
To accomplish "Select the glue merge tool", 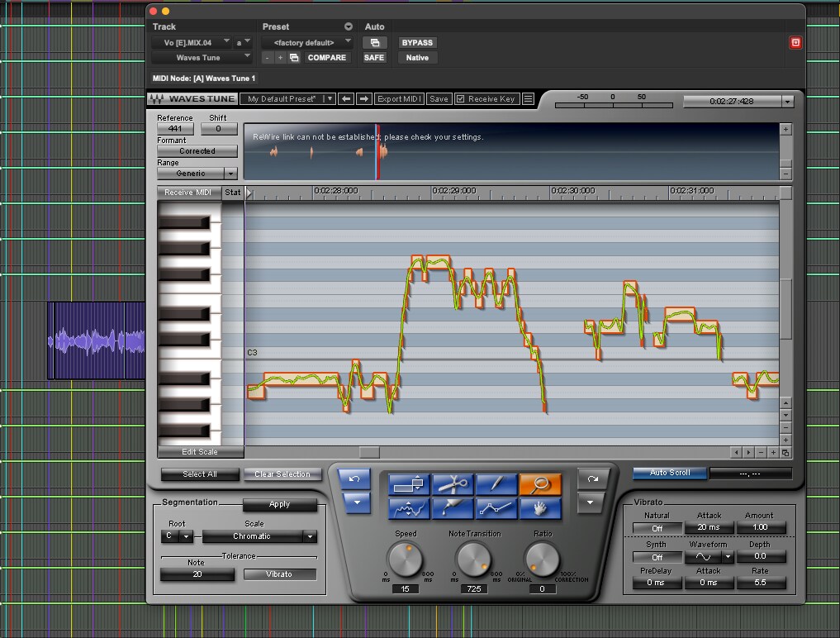I will click(x=453, y=509).
